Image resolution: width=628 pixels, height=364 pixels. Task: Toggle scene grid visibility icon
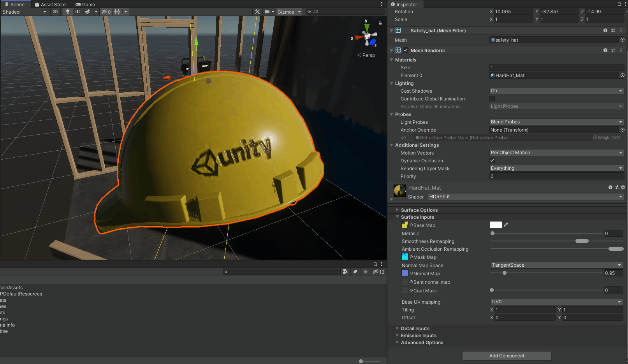click(x=117, y=12)
